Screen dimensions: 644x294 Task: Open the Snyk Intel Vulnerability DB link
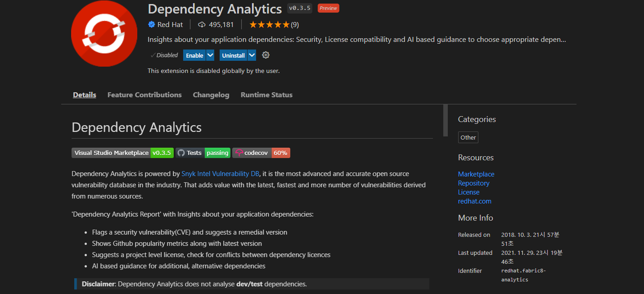point(221,173)
